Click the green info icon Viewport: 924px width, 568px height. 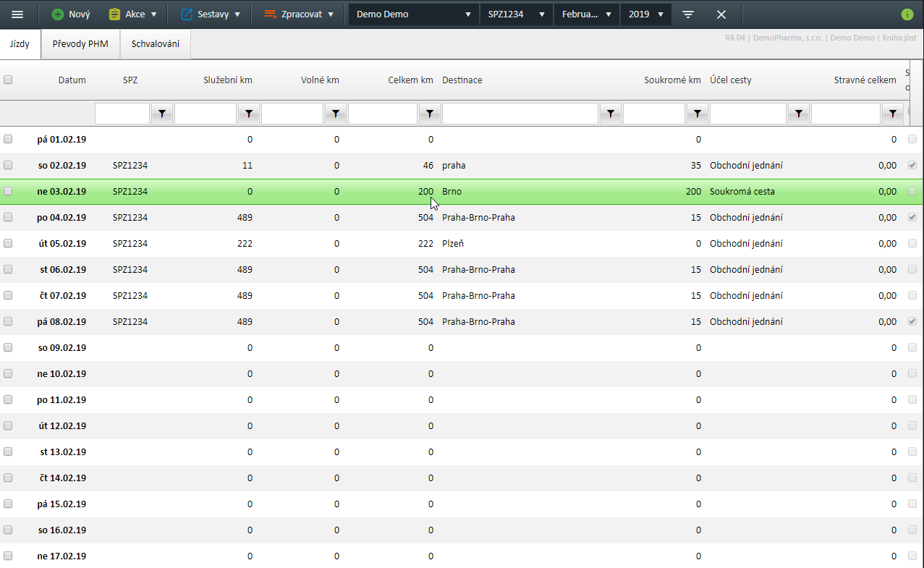click(x=907, y=14)
